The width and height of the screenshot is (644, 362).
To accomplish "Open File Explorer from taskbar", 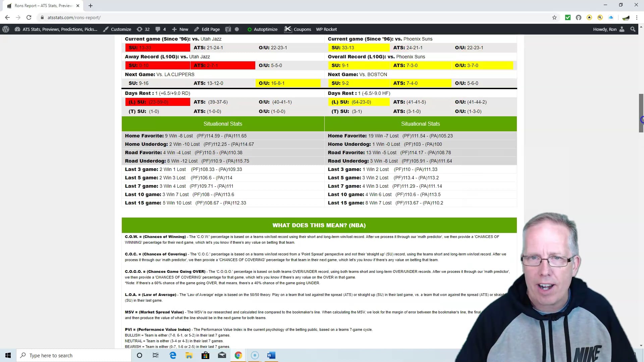I will [x=189, y=355].
